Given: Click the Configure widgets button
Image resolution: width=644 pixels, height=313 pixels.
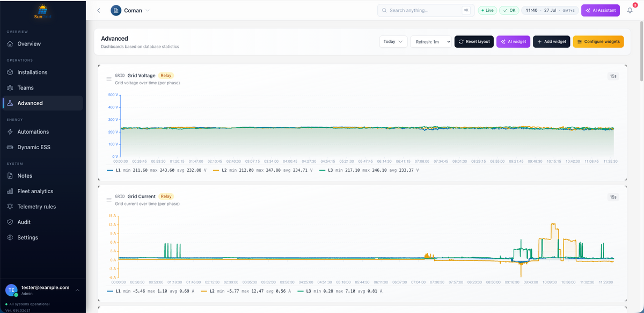Looking at the screenshot, I should (x=598, y=41).
